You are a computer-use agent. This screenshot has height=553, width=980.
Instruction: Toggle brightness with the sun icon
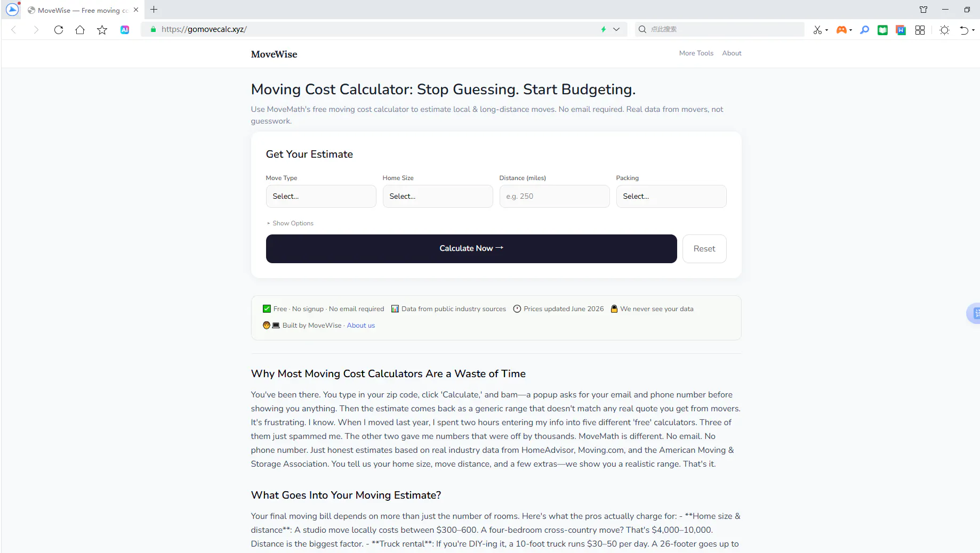tap(944, 30)
